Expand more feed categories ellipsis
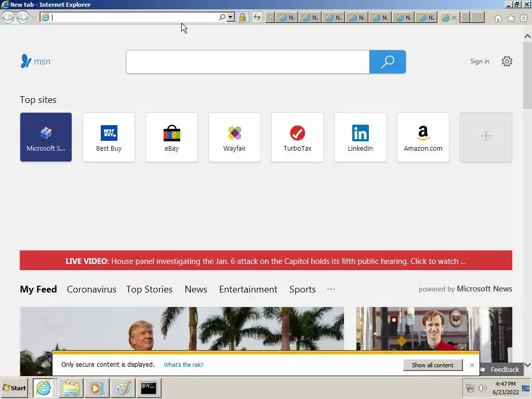532x399 pixels. click(x=331, y=289)
